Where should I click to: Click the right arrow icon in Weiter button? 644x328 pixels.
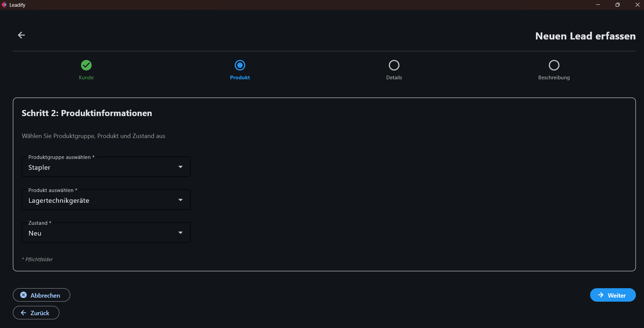(601, 295)
